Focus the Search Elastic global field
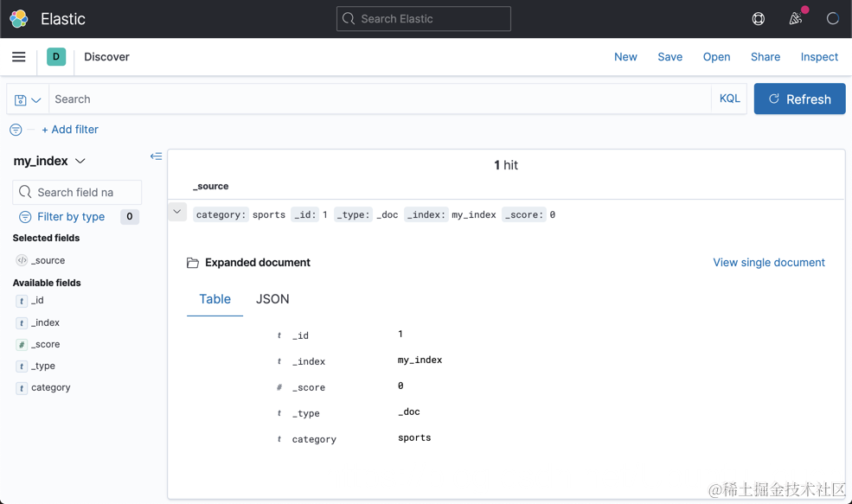 pos(424,19)
